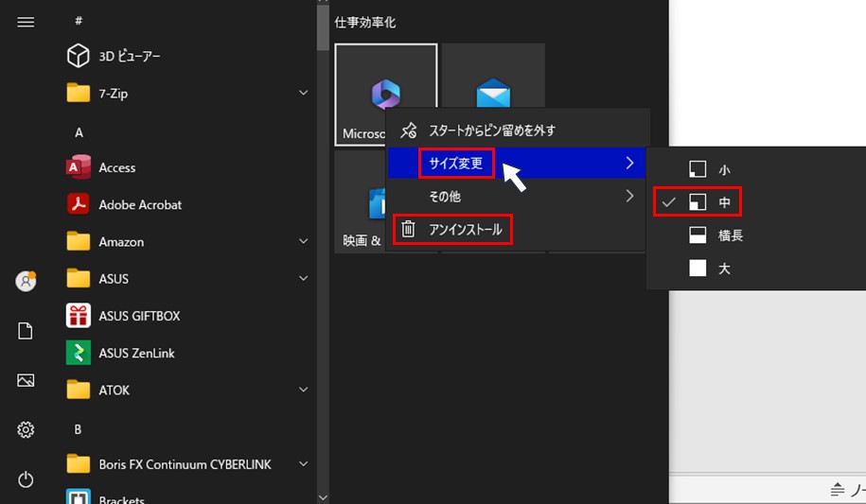Choose サイズ変更 in context menu
Screen dimensions: 866x504
[517, 163]
